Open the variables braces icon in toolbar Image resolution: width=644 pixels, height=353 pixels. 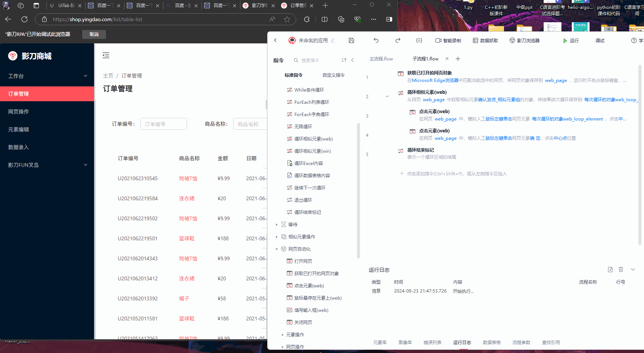click(x=419, y=40)
